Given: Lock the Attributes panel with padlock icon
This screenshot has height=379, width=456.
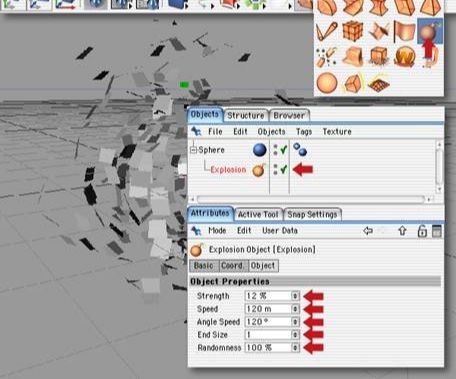Looking at the screenshot, I should tap(422, 231).
